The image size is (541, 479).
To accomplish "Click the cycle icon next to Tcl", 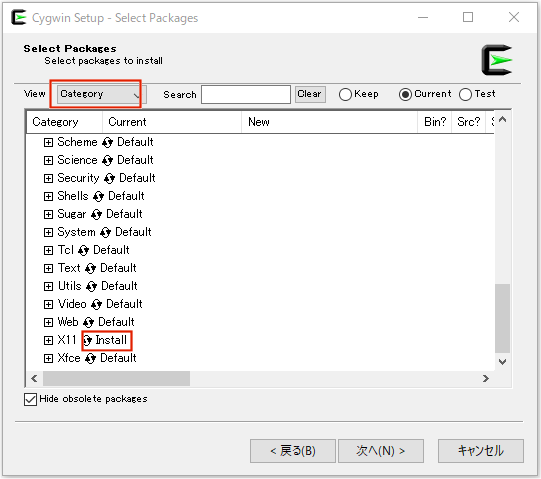I will tap(83, 250).
